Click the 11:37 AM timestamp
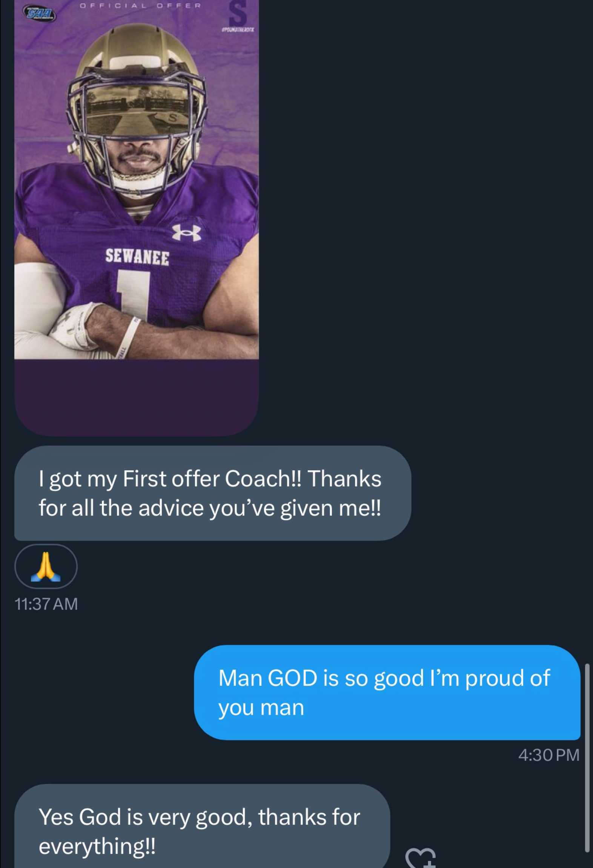 46,604
